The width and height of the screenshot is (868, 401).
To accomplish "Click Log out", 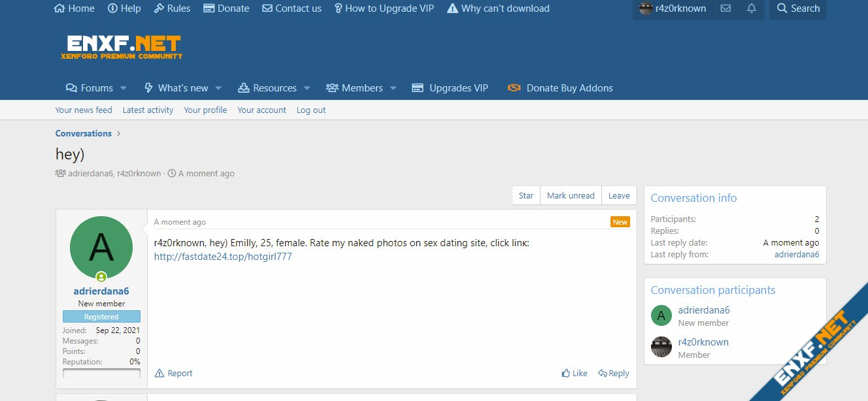I will tap(311, 110).
